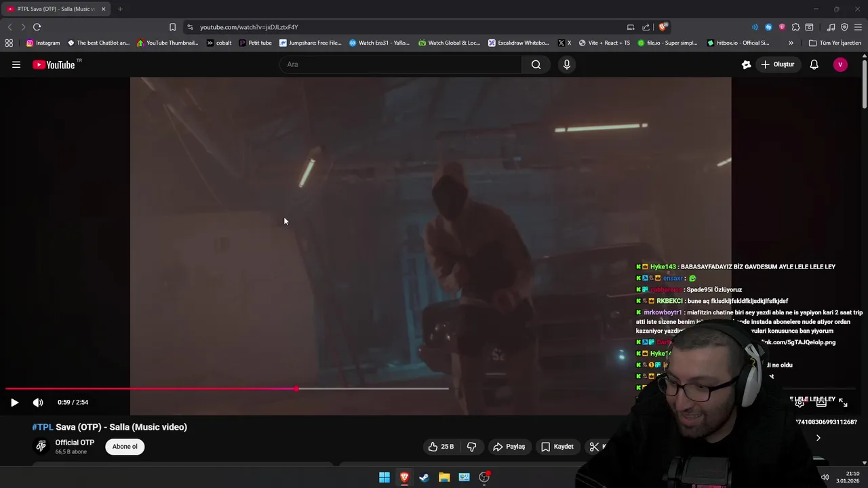Open a new browser tab
The image size is (868, 488).
[x=120, y=9]
